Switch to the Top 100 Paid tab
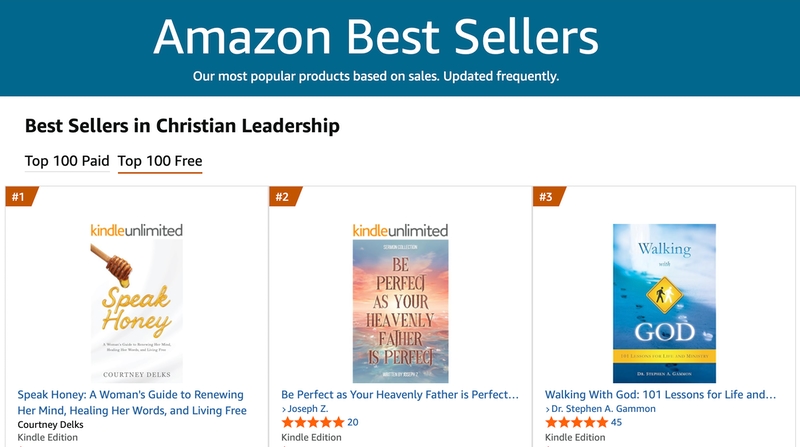This screenshot has height=447, width=800. [x=66, y=161]
